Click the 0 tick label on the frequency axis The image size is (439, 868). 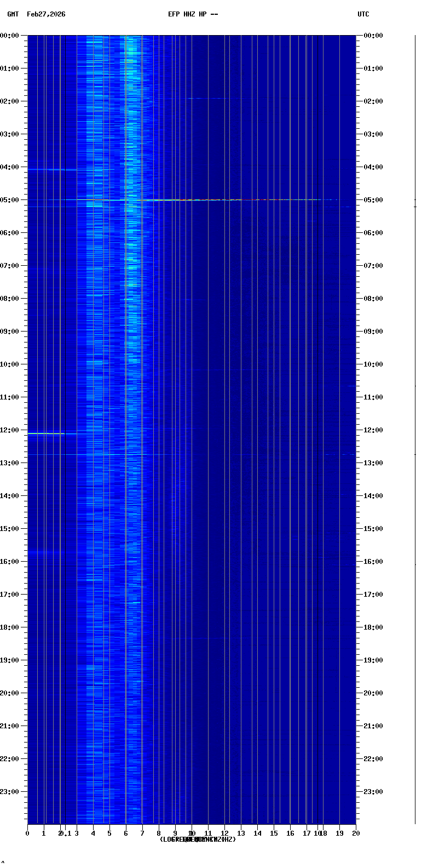27,833
